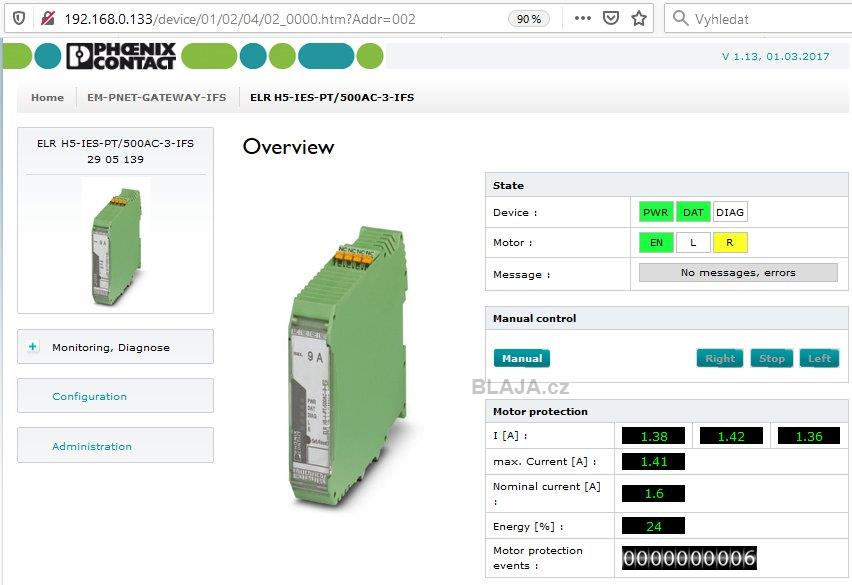Screen dimensions: 852x585
Task: Expand Monitoring, Diagnose plus icon
Action: coord(33,347)
